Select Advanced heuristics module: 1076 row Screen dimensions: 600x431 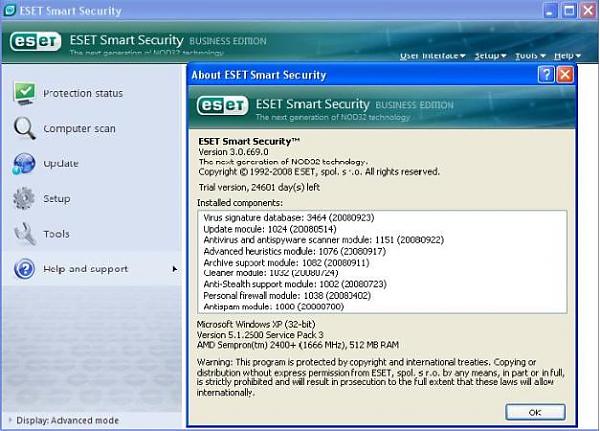pos(295,251)
